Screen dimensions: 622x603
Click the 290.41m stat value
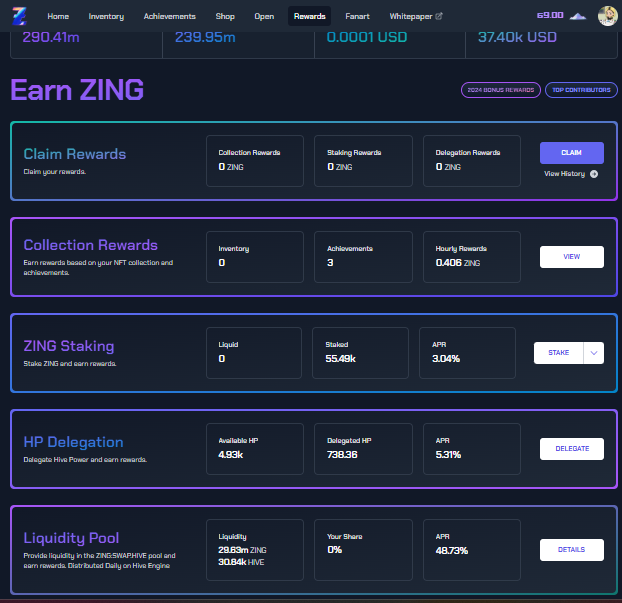tap(51, 37)
